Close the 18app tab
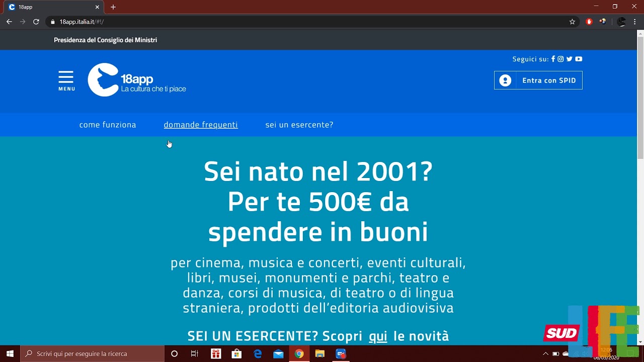Screen dimensions: 644x362 pos(97,7)
